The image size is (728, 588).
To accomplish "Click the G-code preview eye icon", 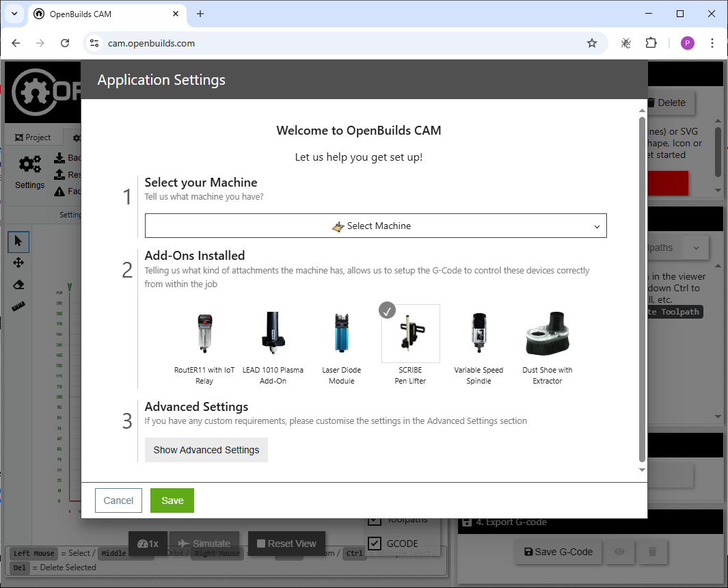I will [x=619, y=552].
